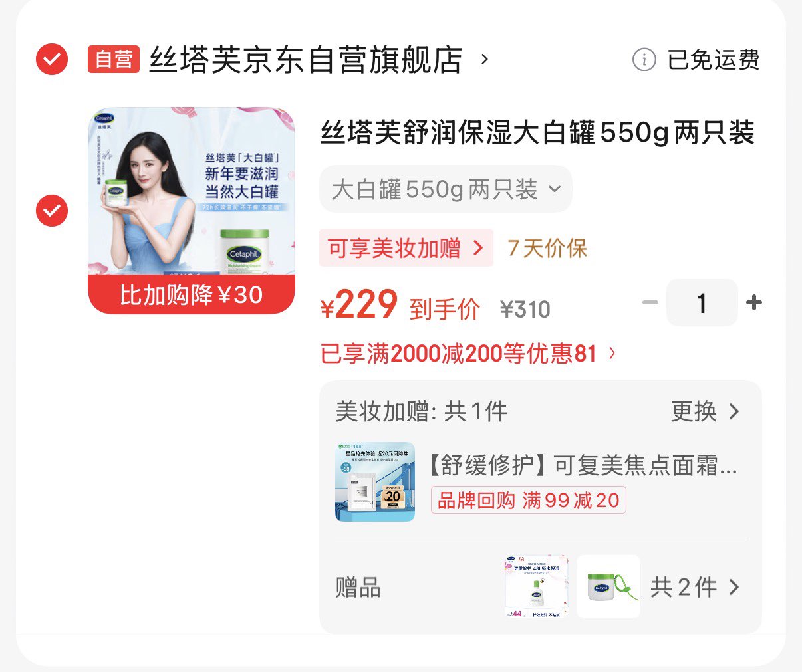Image resolution: width=802 pixels, height=672 pixels.
Task: Open the Cetaphil product main thumbnail
Action: click(192, 211)
